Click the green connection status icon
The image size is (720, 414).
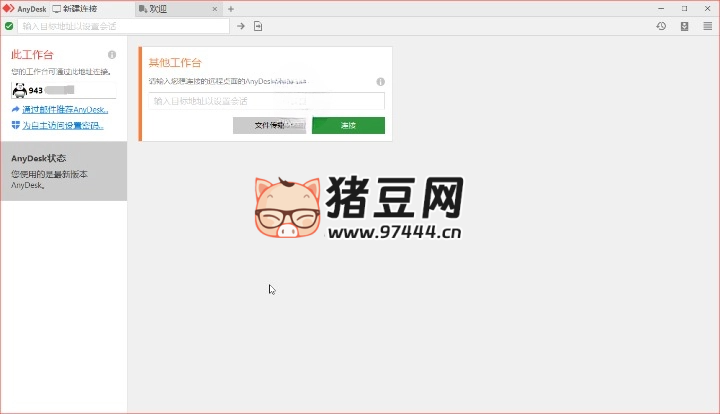[x=9, y=26]
